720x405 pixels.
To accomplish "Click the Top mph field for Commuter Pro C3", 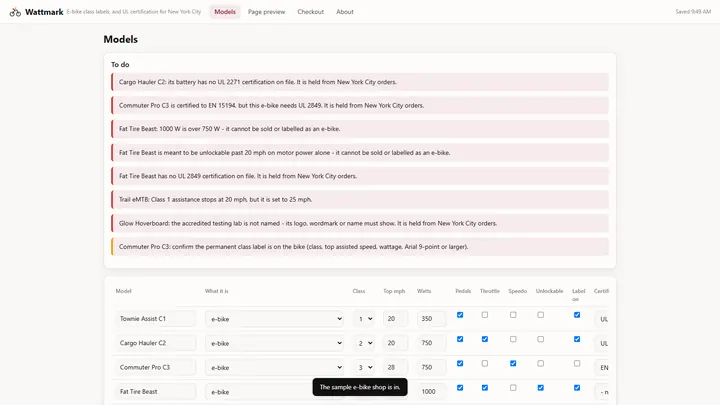I will 395,367.
